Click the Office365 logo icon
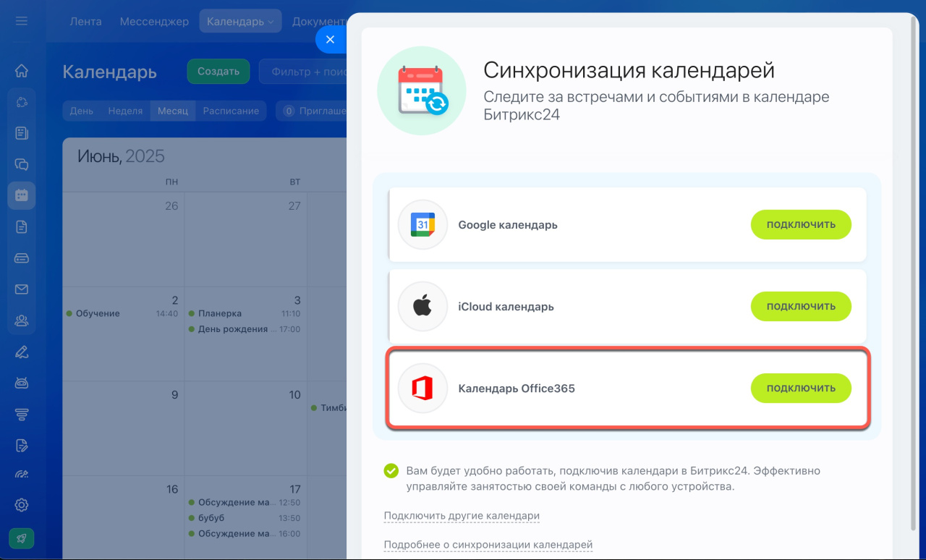 coord(422,389)
